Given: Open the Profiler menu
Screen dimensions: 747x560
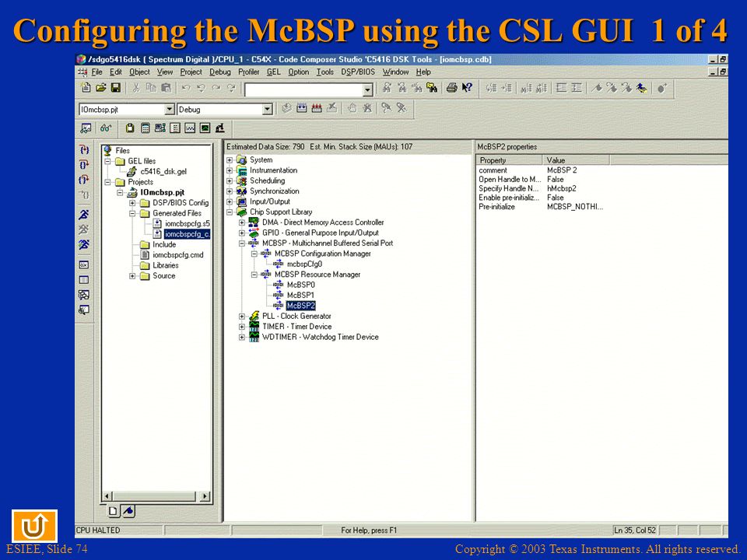Looking at the screenshot, I should coord(249,72).
